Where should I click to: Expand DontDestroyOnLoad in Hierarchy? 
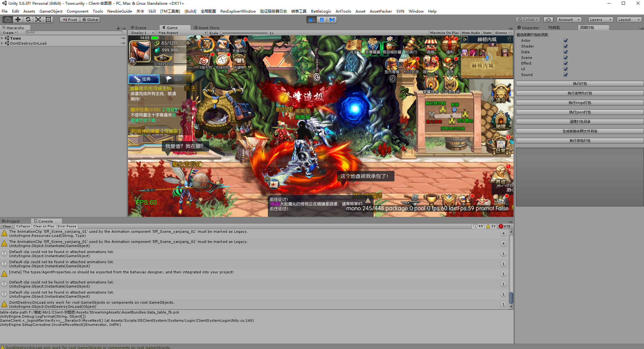point(2,43)
